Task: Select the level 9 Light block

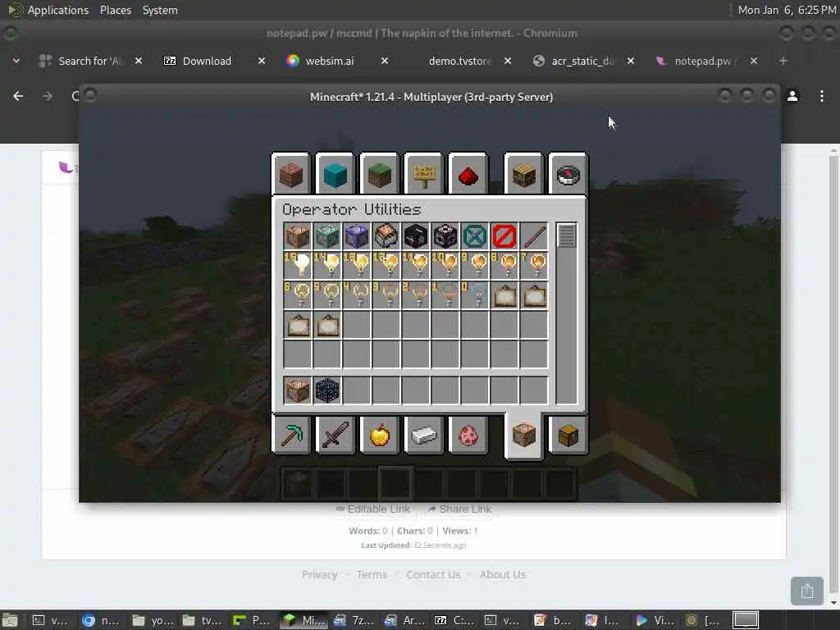Action: [x=475, y=266]
